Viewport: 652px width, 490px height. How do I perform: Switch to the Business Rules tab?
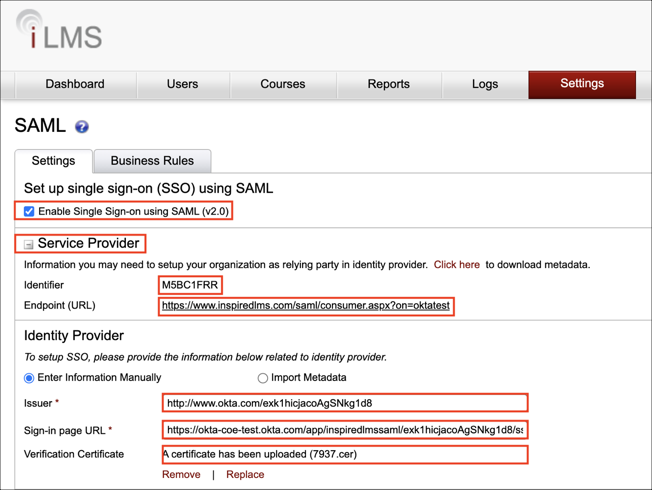pos(152,161)
